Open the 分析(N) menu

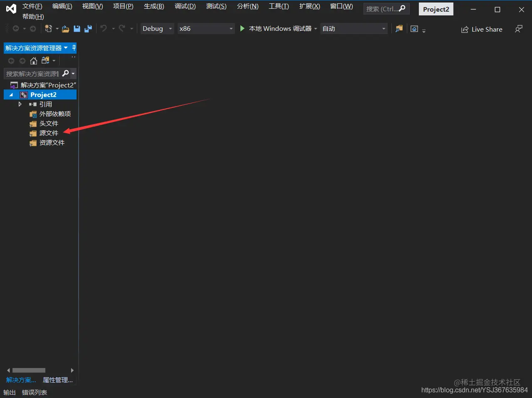[x=247, y=6]
